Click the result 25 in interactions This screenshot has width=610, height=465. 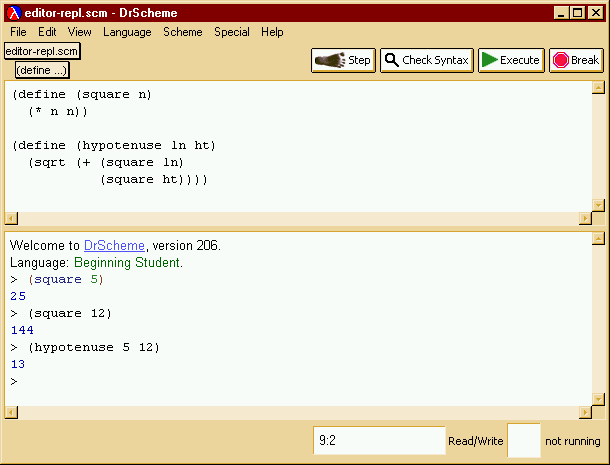(18, 297)
